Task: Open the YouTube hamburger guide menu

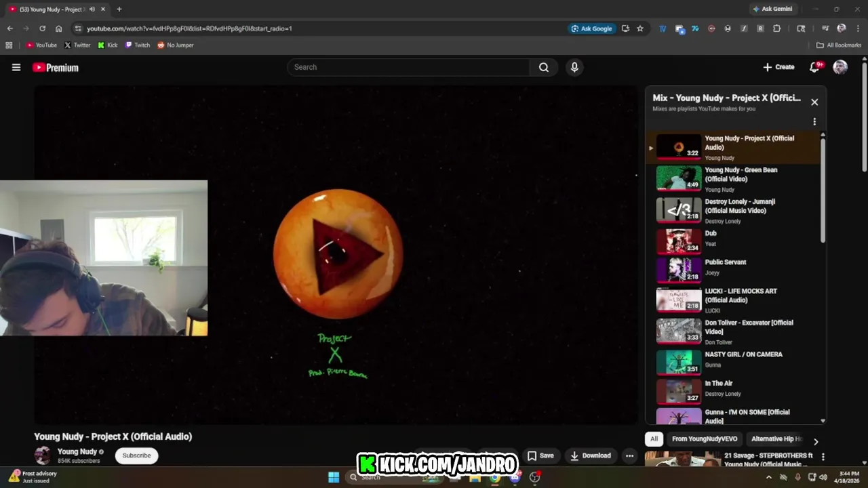Action: (x=16, y=67)
